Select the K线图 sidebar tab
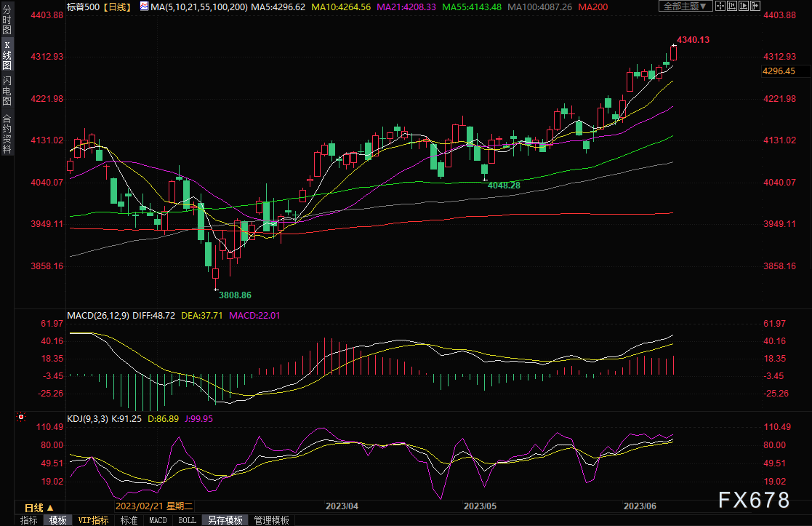The width and height of the screenshot is (812, 526). tap(7, 55)
